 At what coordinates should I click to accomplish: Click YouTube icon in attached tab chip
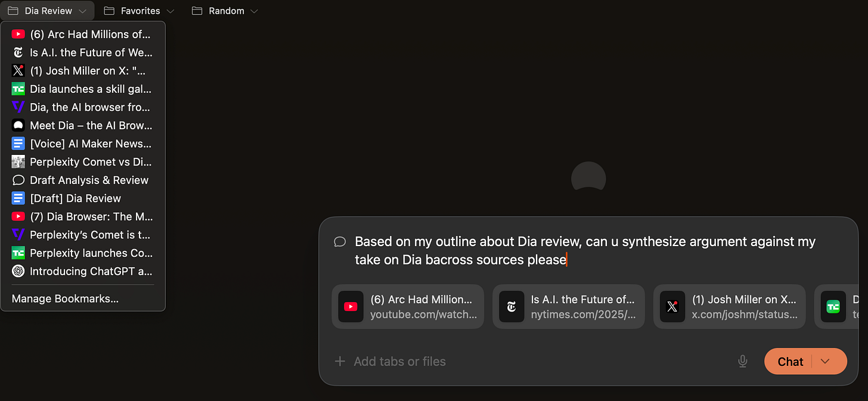coord(351,307)
